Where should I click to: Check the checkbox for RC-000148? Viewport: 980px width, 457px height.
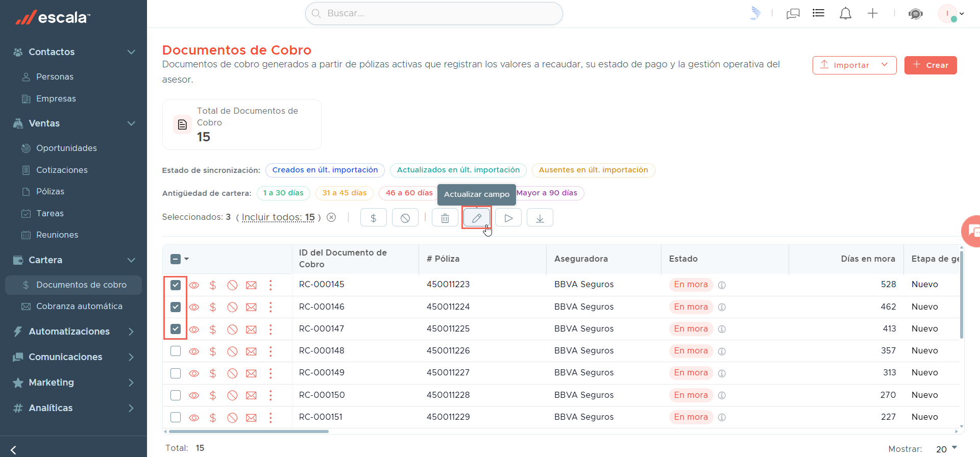click(176, 351)
